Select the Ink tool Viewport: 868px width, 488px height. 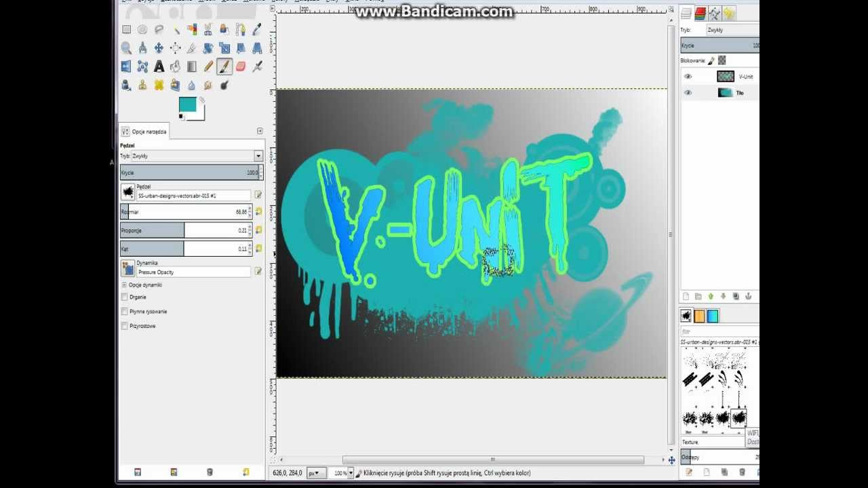(126, 85)
